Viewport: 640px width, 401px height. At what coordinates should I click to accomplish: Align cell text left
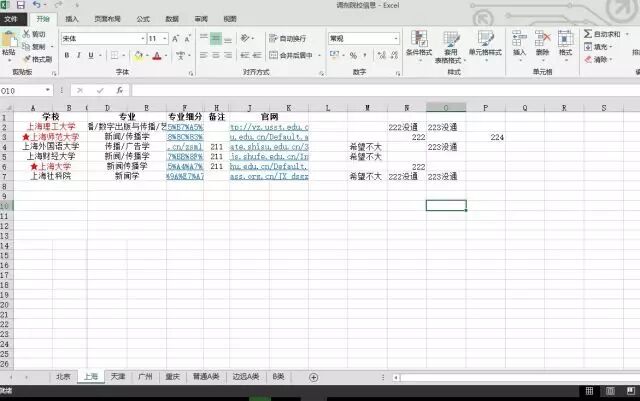click(x=204, y=55)
